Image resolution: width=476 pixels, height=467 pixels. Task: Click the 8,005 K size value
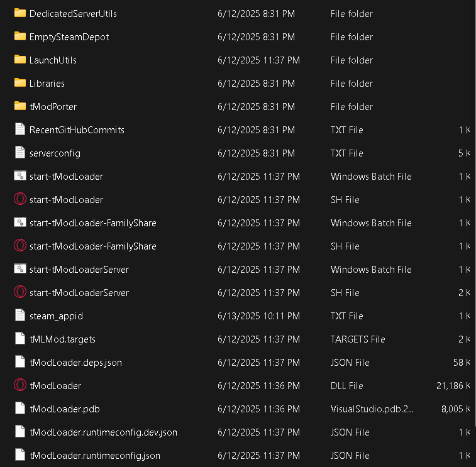(x=456, y=409)
